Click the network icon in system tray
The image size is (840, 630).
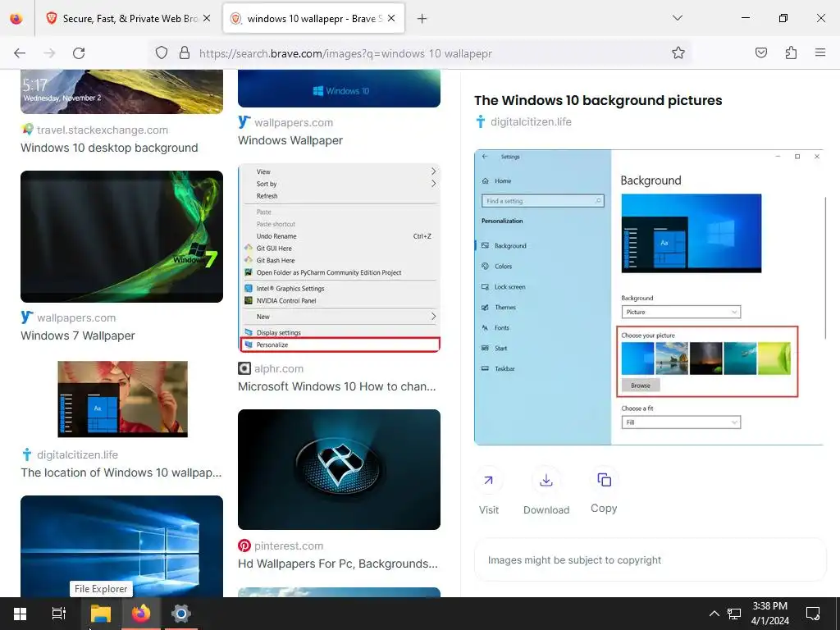pos(734,614)
